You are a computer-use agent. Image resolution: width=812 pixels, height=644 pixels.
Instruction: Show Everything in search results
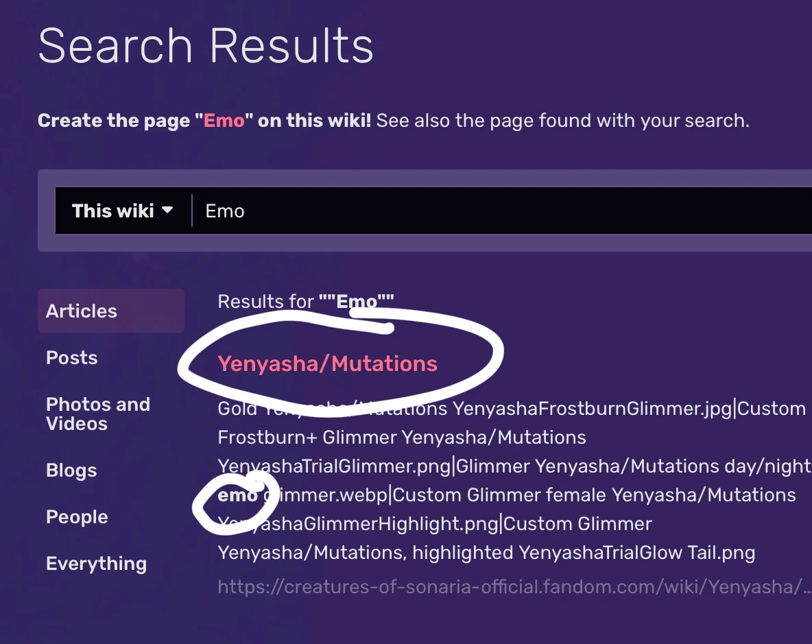96,564
